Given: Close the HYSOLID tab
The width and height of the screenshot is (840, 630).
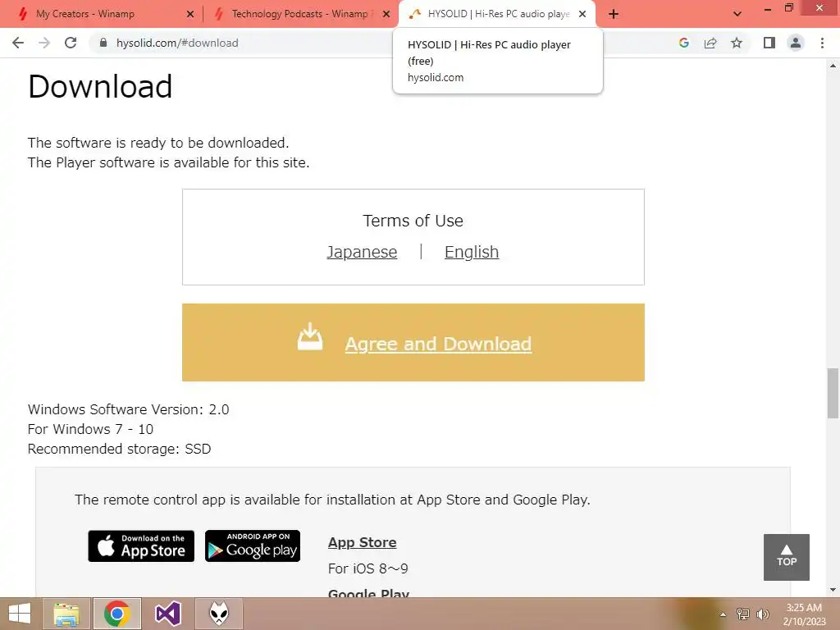Looking at the screenshot, I should [x=582, y=14].
